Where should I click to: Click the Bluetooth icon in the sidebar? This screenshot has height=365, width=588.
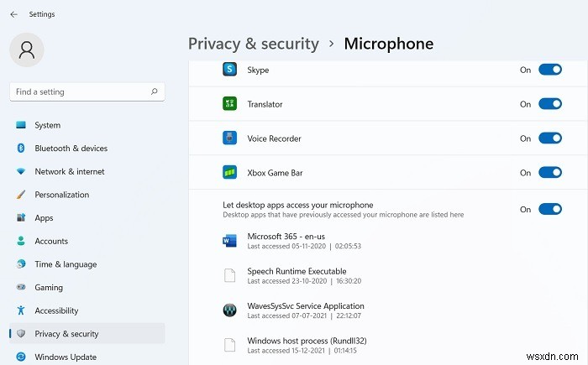coord(21,148)
